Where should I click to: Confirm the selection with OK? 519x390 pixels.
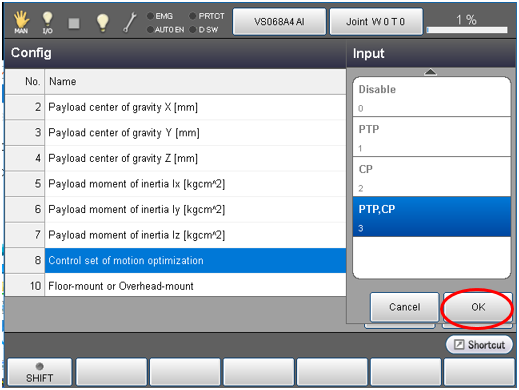click(478, 307)
